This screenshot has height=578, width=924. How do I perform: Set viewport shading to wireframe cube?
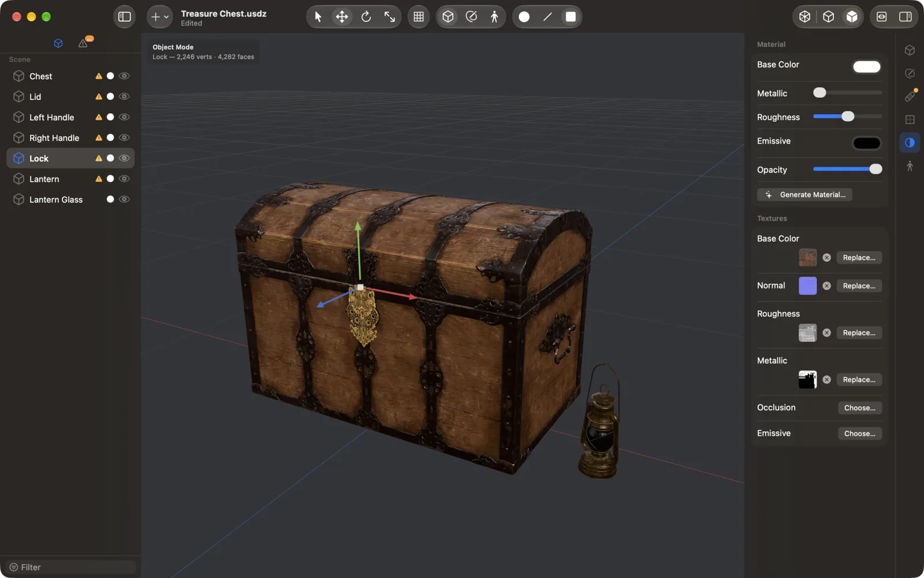pos(805,17)
